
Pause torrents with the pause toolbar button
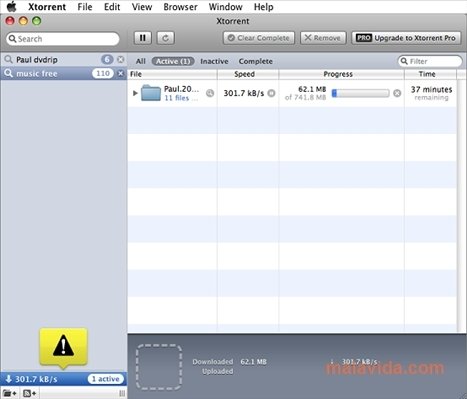pos(143,38)
